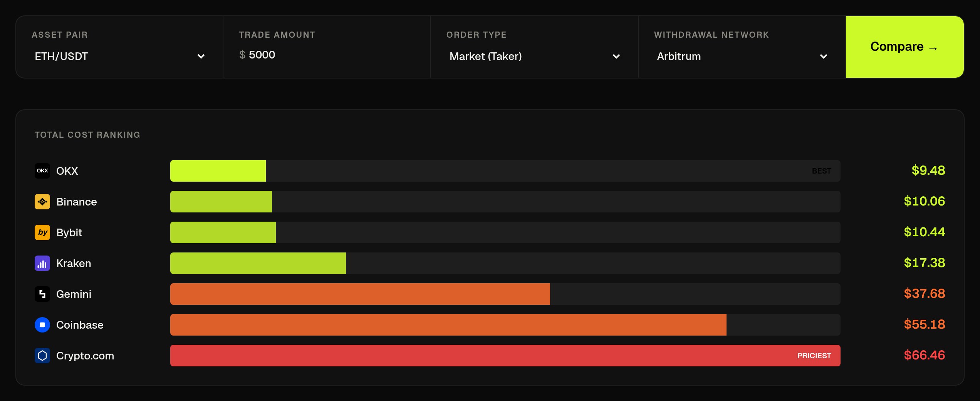Click the Bybit cost bar

click(x=223, y=232)
